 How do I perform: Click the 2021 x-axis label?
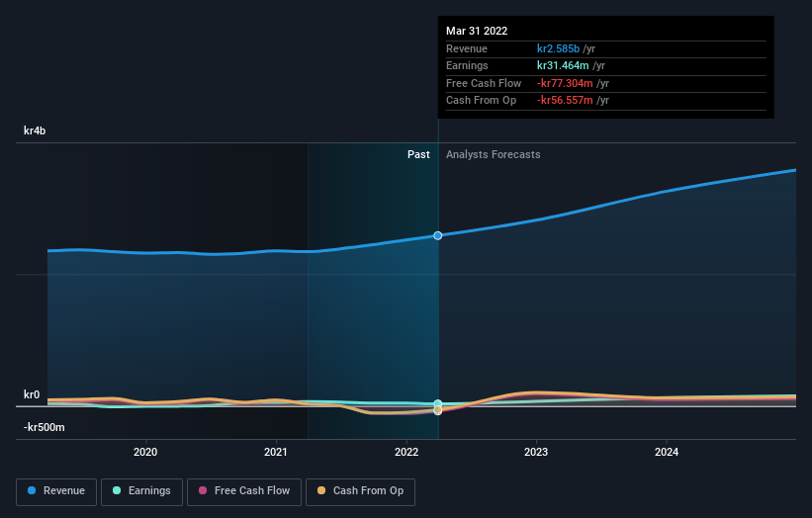pos(276,452)
